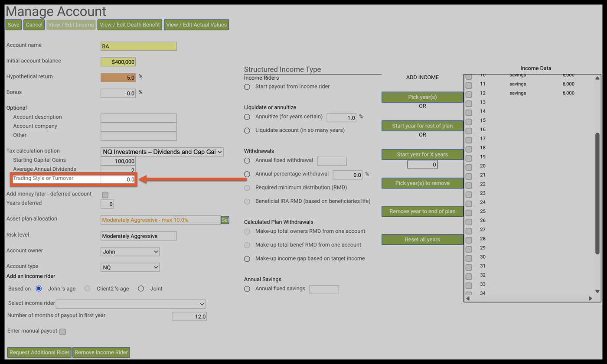This screenshot has height=364, width=607.
Task: Check the year 25 checkbox
Action: (x=469, y=212)
